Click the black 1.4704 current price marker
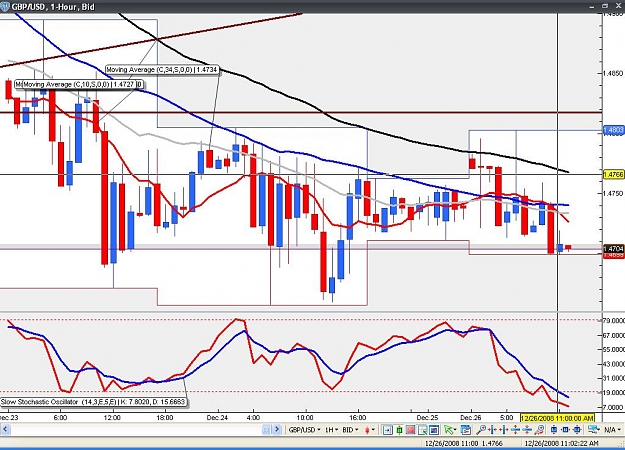 coord(613,249)
